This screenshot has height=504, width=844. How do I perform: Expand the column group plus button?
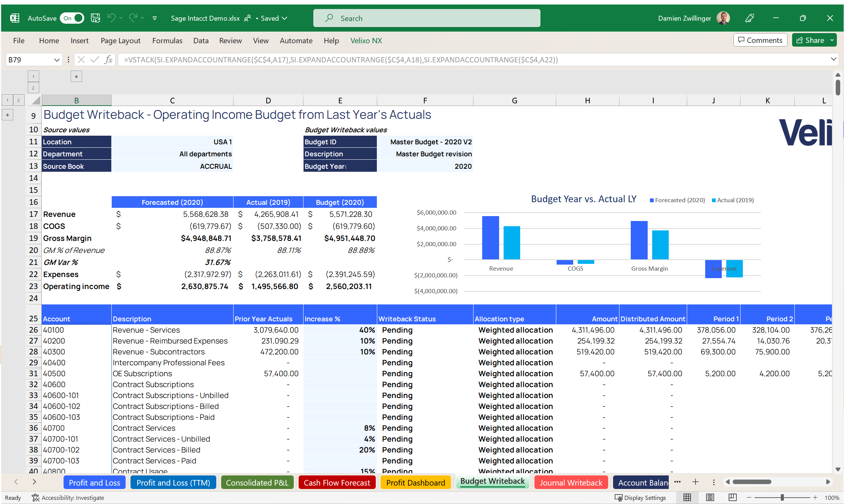pos(76,77)
